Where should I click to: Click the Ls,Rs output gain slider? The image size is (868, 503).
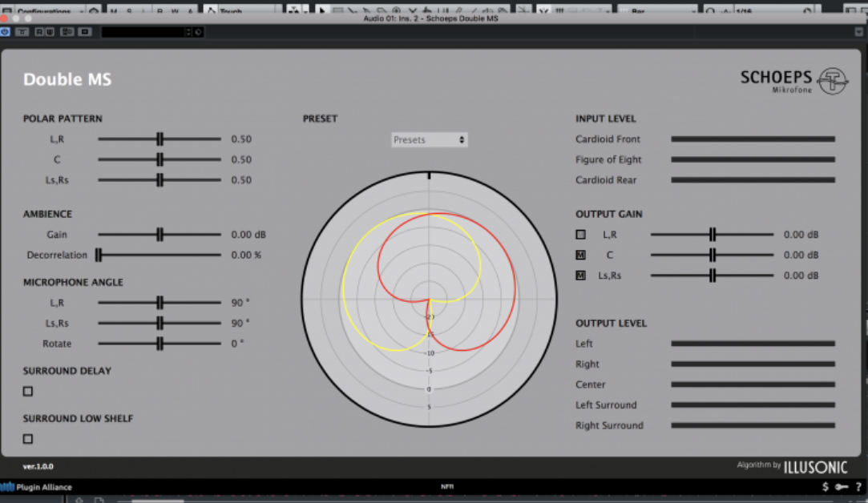point(712,276)
